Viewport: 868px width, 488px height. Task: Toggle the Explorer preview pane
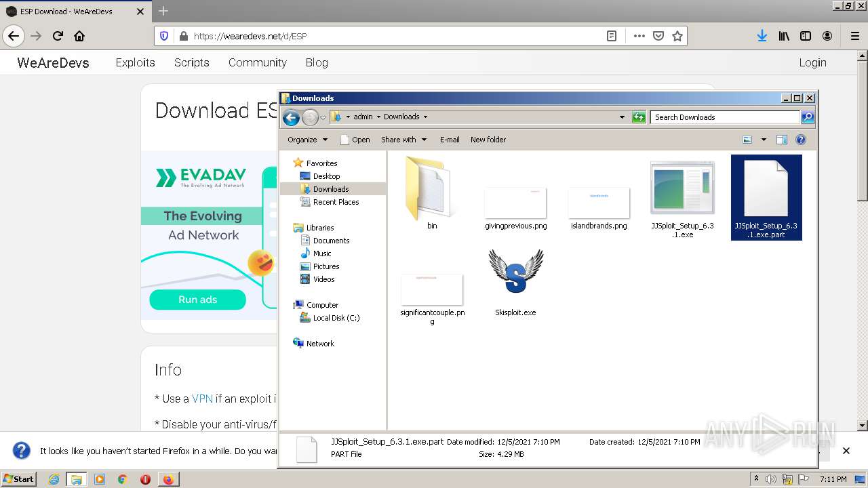pos(782,140)
